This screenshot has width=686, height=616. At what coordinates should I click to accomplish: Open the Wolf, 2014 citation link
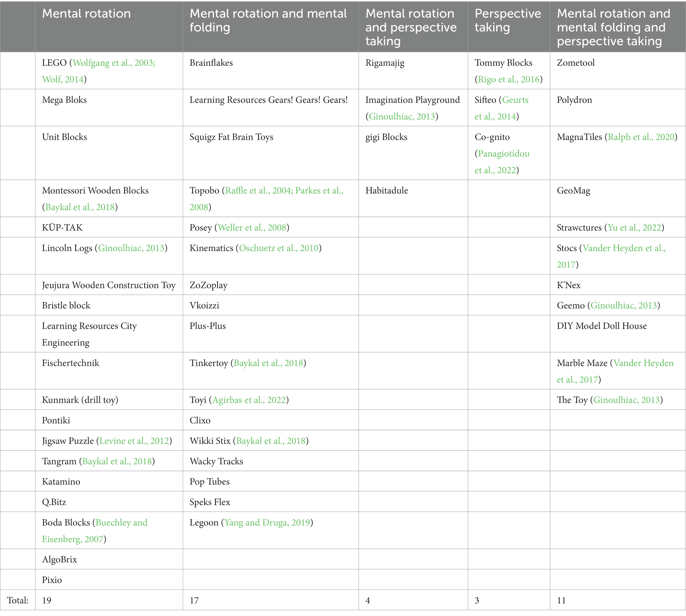(x=63, y=79)
